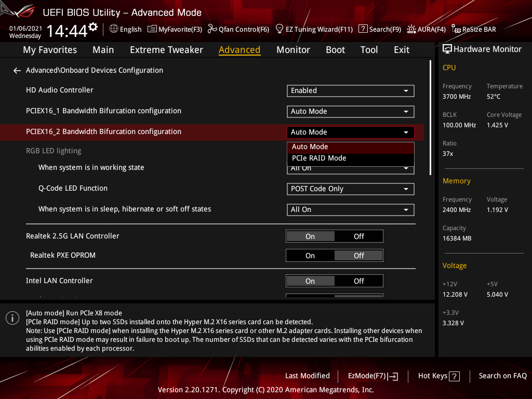Screen dimensions: 532x399
Task: Open PCIEX16_1 Bandwidth Bifurcation dropdown
Action: click(x=351, y=112)
